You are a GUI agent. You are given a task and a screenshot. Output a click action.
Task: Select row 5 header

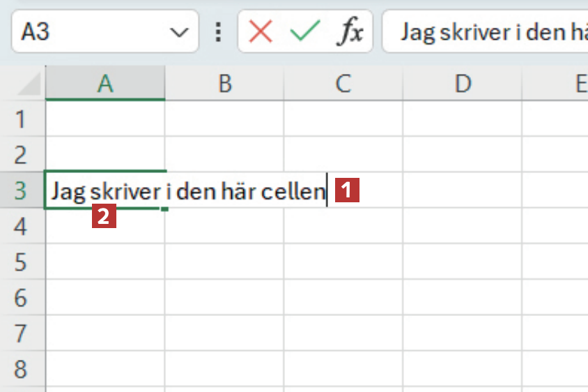(x=21, y=262)
